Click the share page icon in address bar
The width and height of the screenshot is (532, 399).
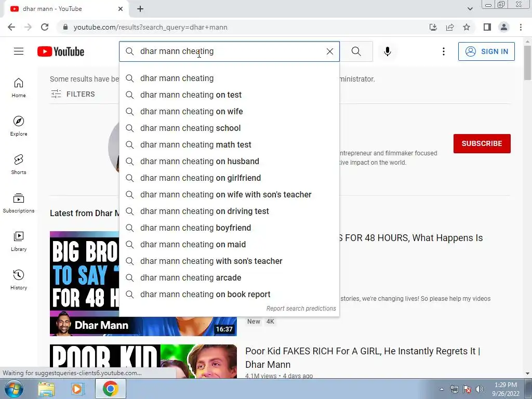click(450, 27)
